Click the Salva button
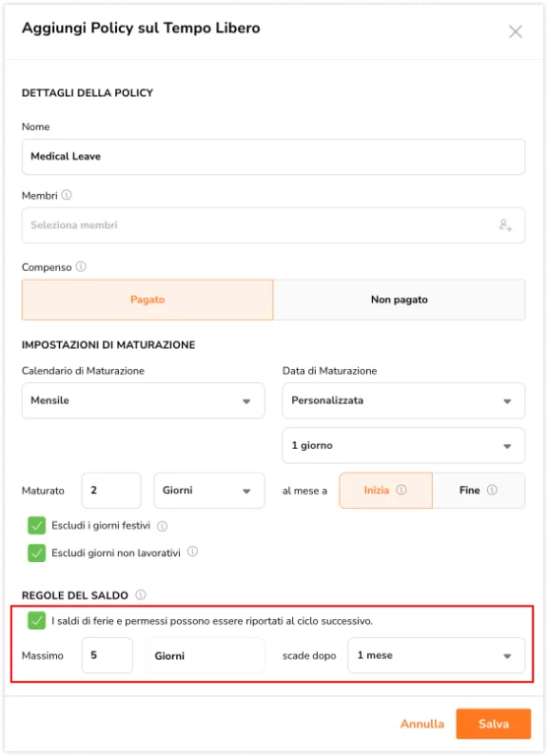Viewport: 548px width, 756px height. [494, 724]
